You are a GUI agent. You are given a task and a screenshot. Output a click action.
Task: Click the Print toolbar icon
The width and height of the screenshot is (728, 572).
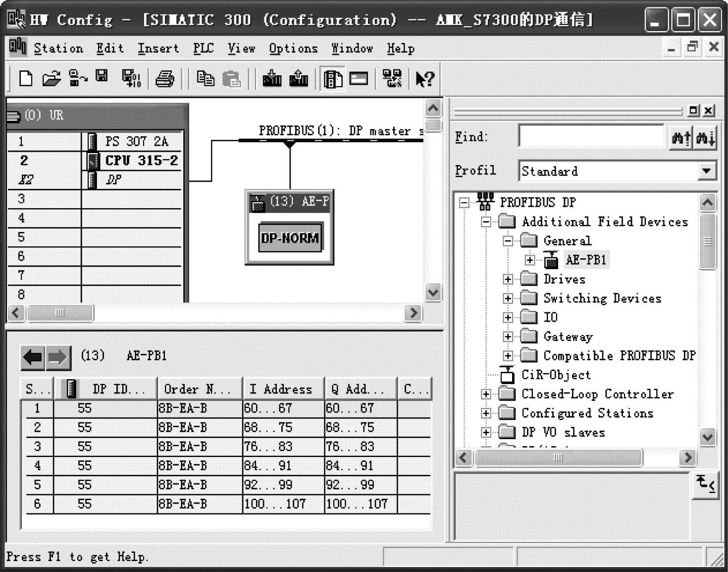(164, 79)
